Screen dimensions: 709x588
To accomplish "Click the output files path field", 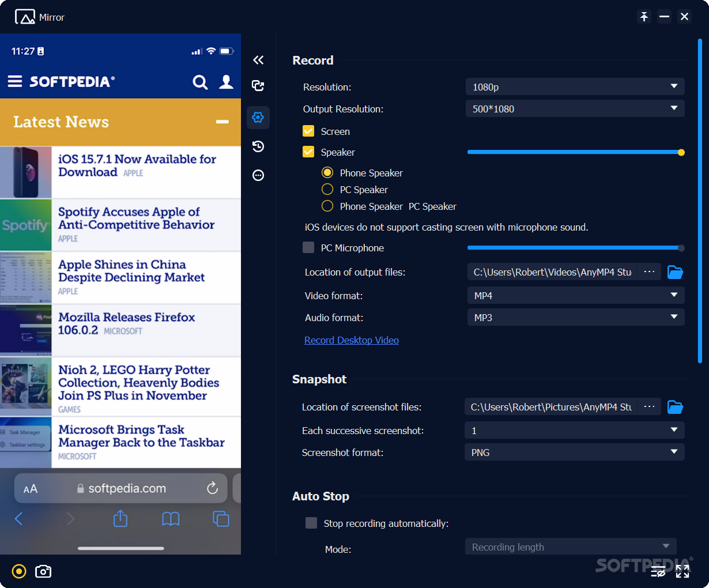I will point(552,272).
